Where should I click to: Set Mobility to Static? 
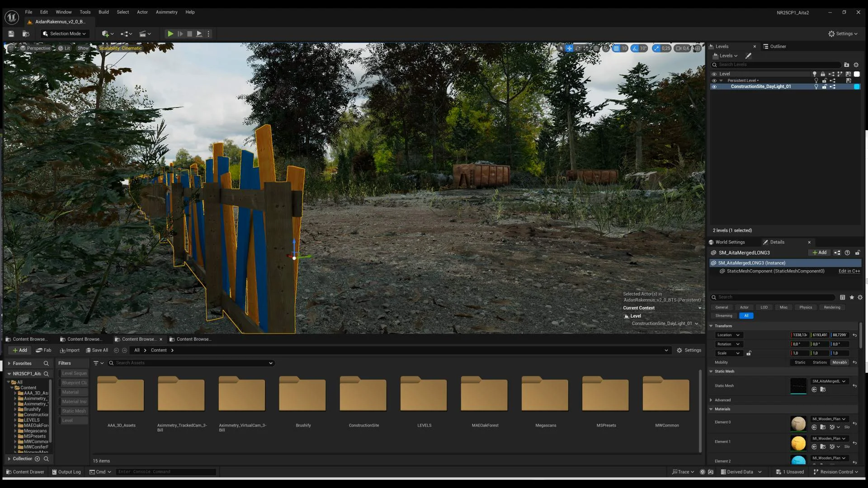coord(800,362)
